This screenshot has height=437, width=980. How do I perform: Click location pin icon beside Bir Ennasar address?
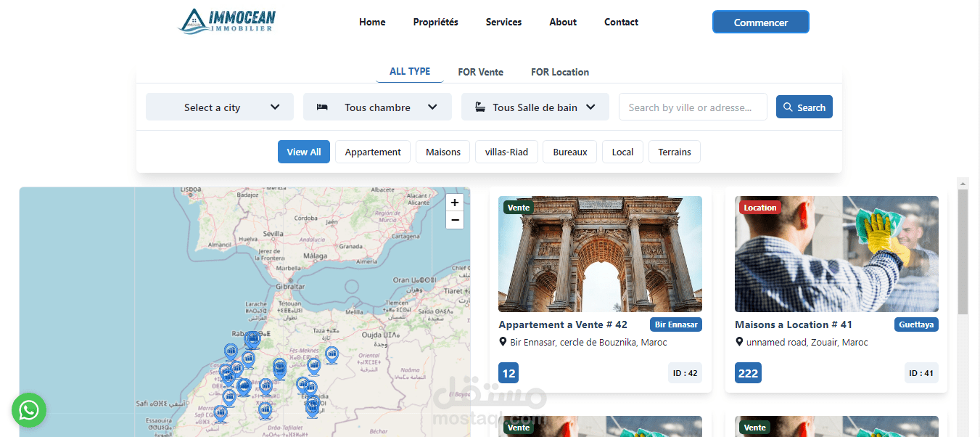pyautogui.click(x=503, y=342)
